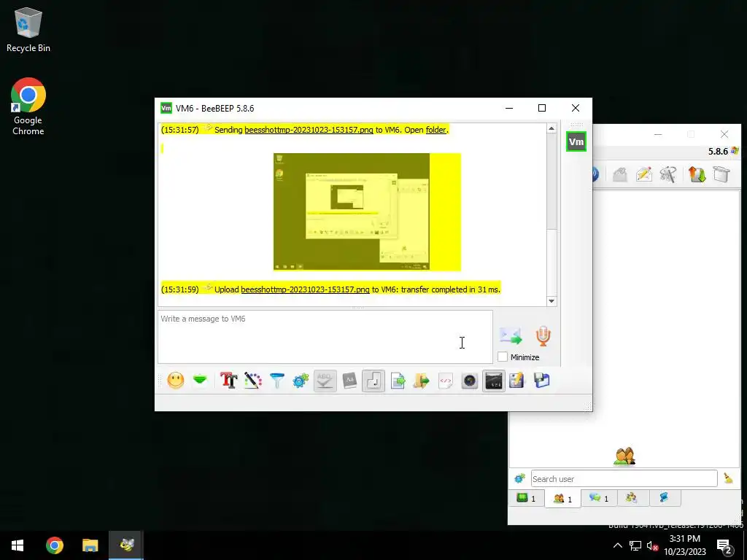
Task: Click the network status tray icon
Action: coord(635,545)
